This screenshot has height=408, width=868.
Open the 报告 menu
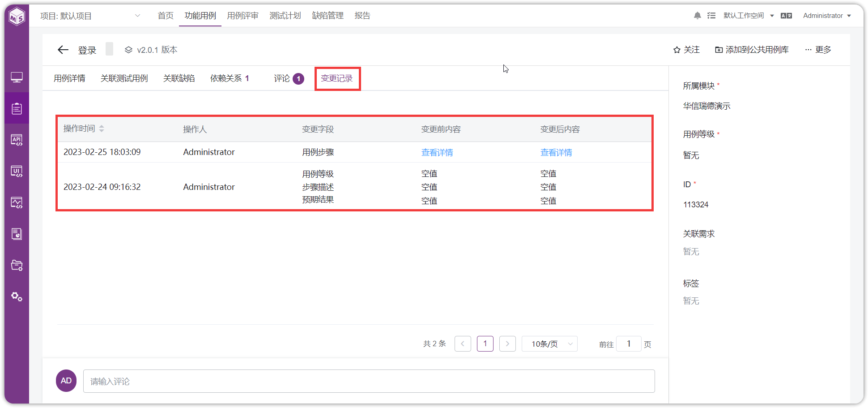click(x=362, y=16)
